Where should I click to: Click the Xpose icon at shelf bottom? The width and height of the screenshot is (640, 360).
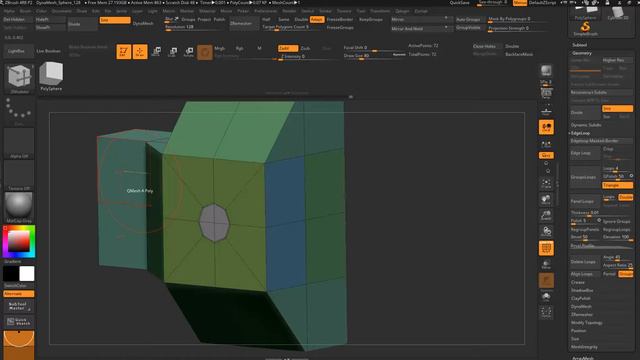pos(546,312)
